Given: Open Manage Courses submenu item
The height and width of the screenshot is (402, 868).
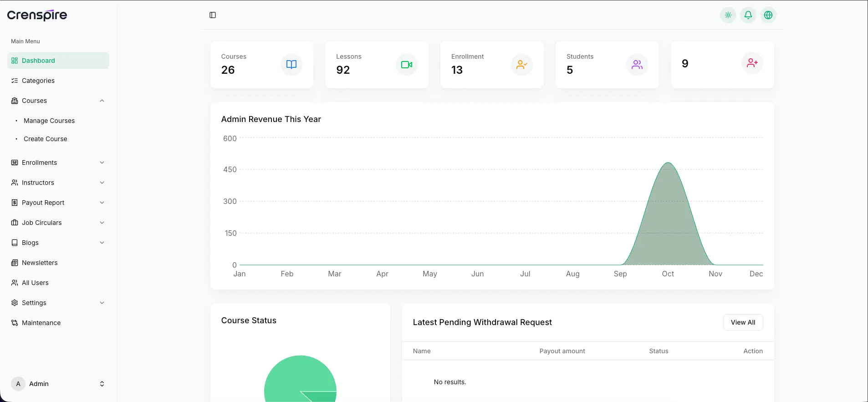Looking at the screenshot, I should pos(49,121).
